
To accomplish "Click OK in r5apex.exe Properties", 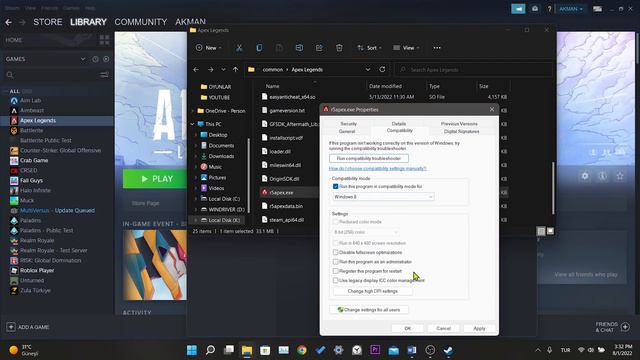I will click(x=407, y=329).
